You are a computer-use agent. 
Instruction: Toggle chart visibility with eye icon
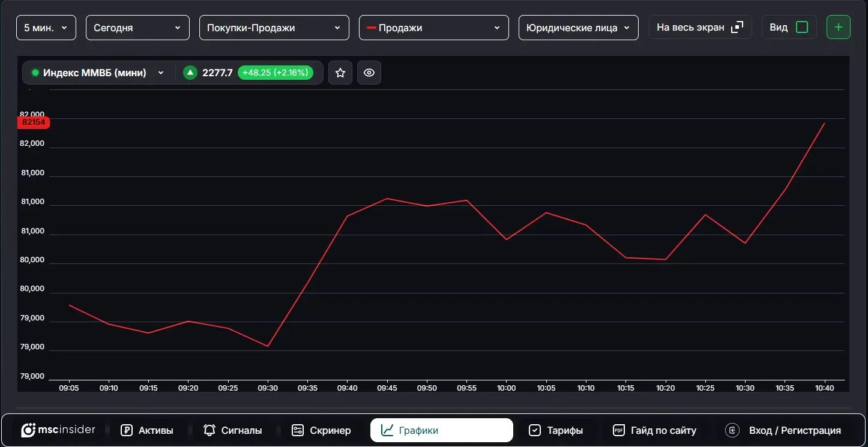[x=369, y=73]
